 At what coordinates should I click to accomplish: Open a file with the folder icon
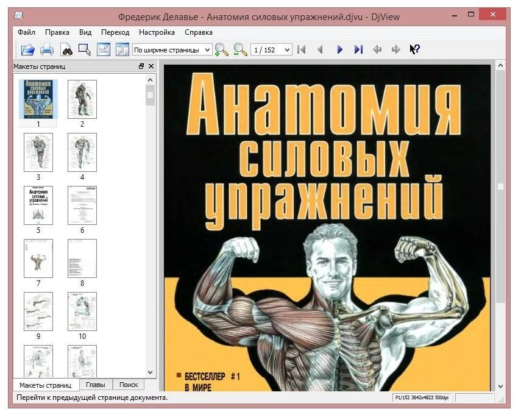click(x=28, y=50)
